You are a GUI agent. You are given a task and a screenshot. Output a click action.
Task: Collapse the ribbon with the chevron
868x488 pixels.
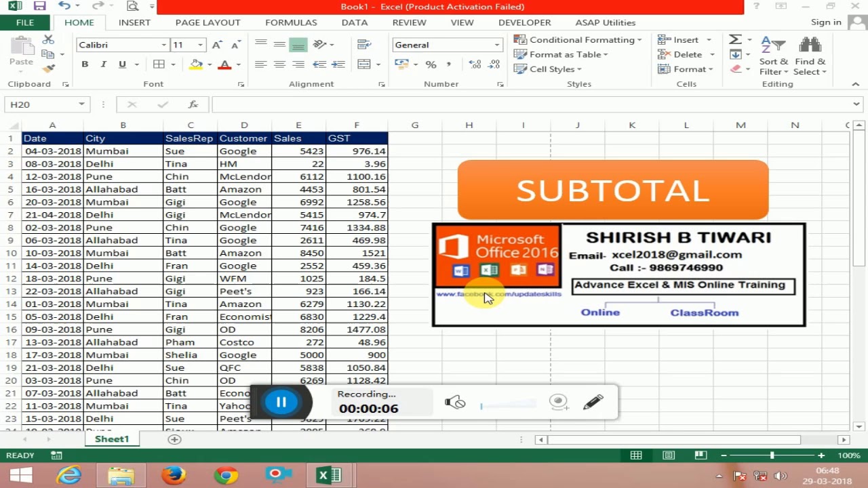[x=855, y=84]
